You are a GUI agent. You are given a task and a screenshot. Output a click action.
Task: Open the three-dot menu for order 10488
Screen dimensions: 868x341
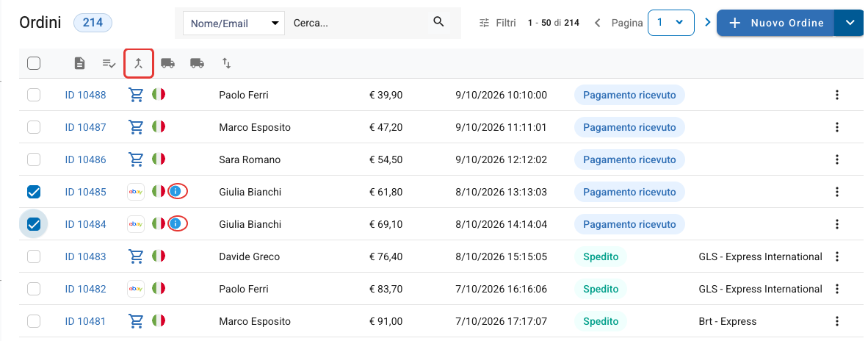(x=837, y=96)
